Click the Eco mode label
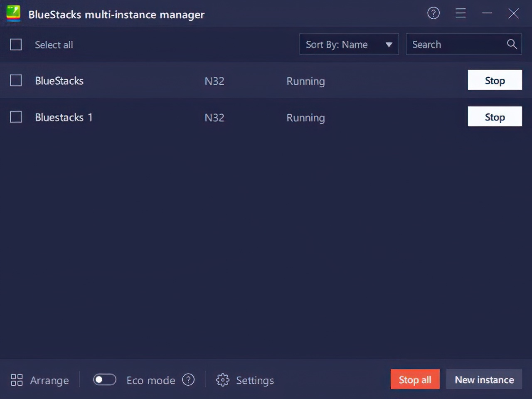Screen dimensions: 532x399 tap(151, 380)
